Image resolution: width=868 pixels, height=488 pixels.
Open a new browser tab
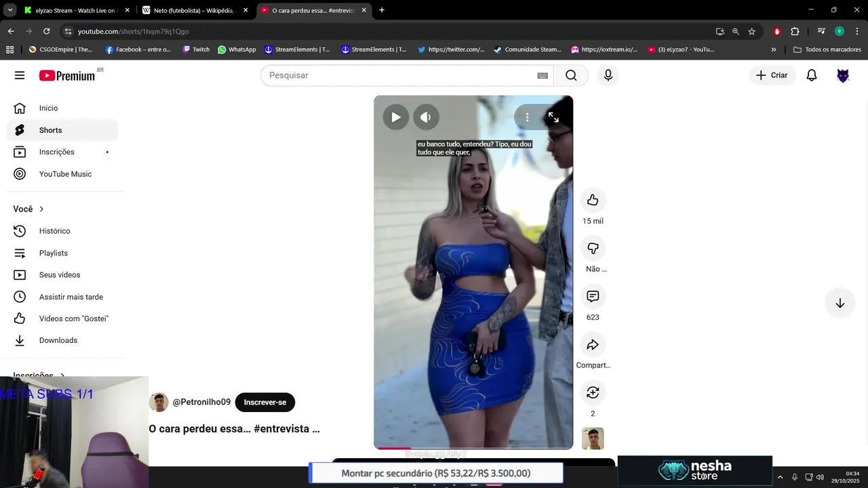[382, 10]
